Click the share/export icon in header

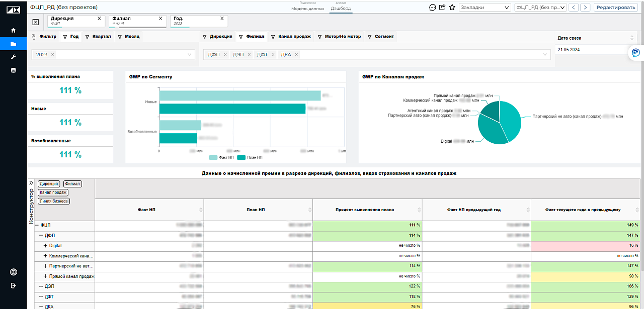point(442,8)
